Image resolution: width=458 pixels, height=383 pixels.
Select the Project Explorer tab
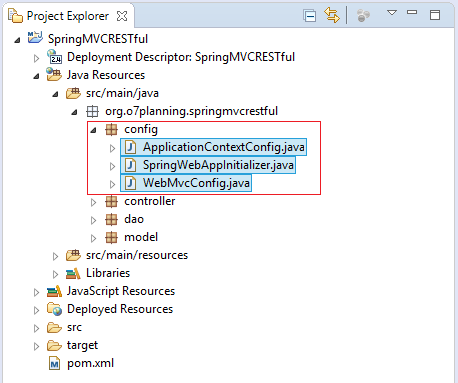click(68, 16)
